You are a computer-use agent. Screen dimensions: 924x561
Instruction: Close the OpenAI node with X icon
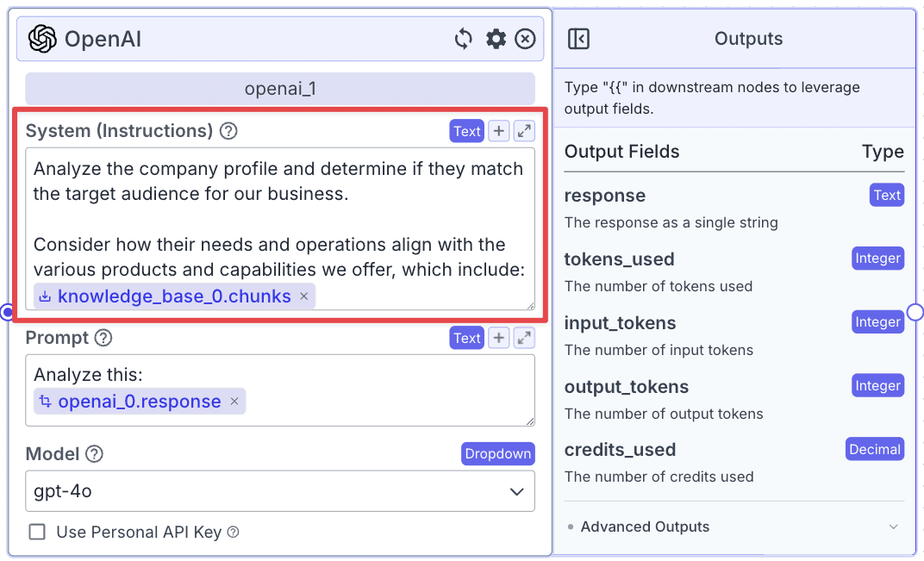point(525,39)
